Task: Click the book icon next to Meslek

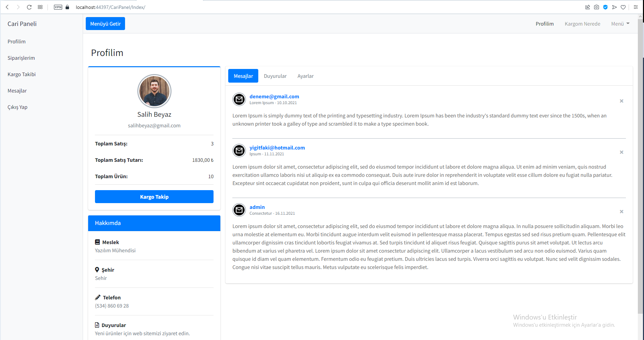Action: (x=97, y=242)
